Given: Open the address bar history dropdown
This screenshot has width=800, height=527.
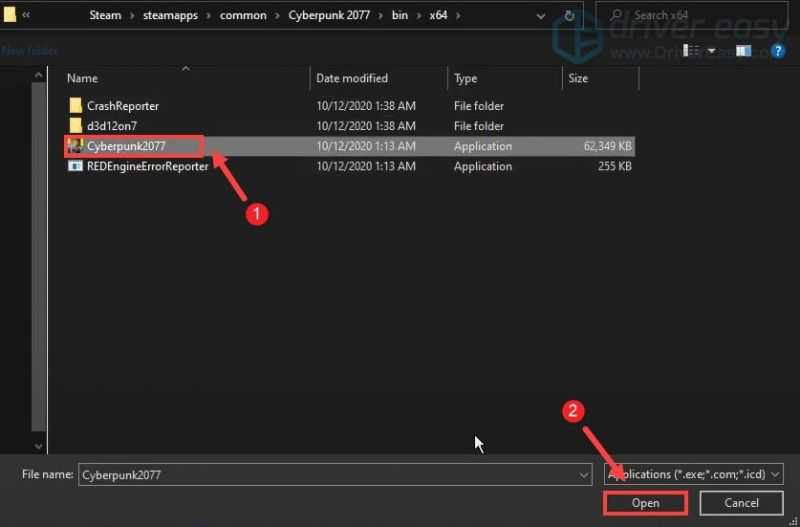Looking at the screenshot, I should pos(541,16).
